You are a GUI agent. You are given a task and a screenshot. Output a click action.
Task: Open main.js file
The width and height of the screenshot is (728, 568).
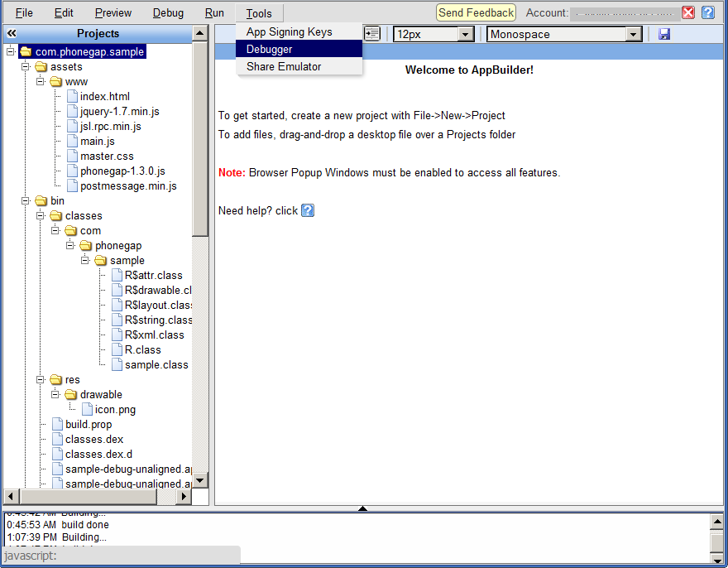point(98,141)
